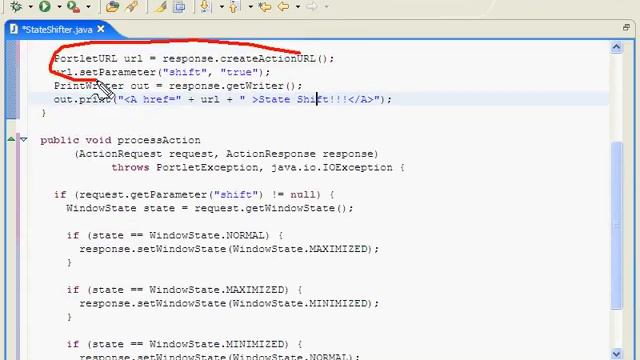The image size is (640, 360).
Task: Click 'response.setWindowState(WindowState.MINIMIZED);' line
Action: click(229, 303)
